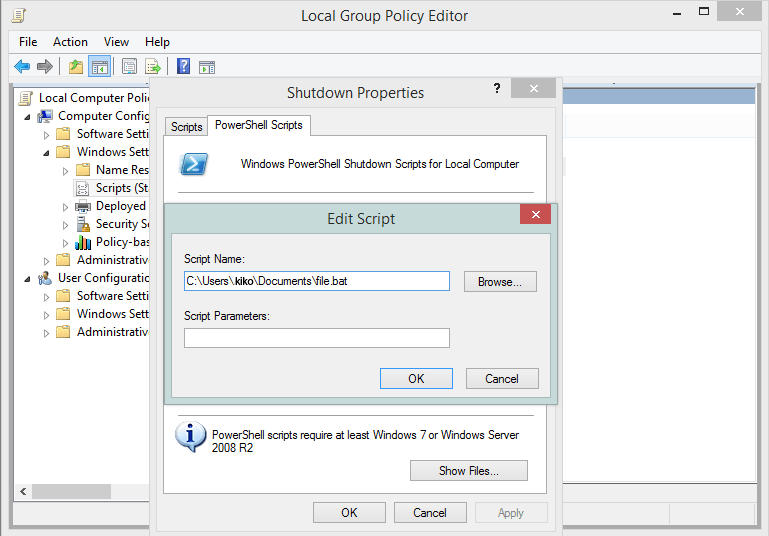The image size is (769, 536).
Task: Click the Computer Configuration node icon
Action: (x=45, y=116)
